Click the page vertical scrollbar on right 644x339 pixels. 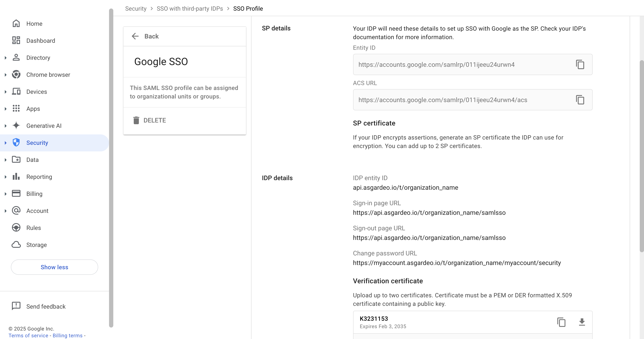click(x=642, y=156)
